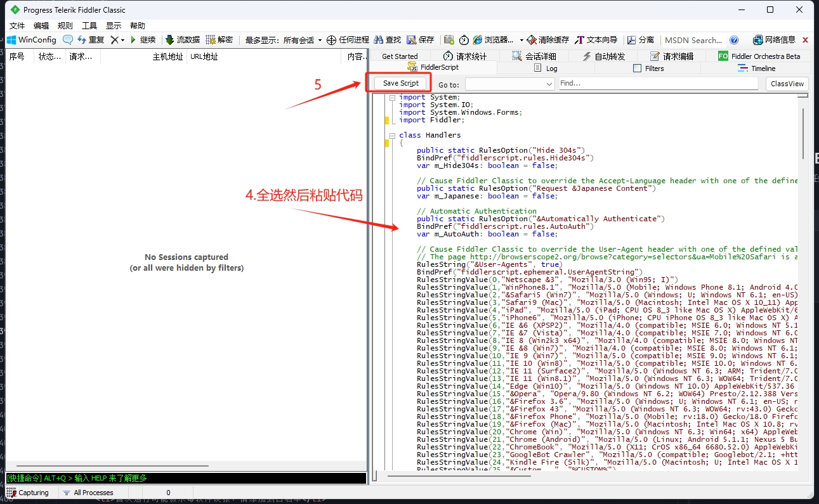
Task: Replay sessions with the 重复 toolbar button
Action: click(91, 39)
